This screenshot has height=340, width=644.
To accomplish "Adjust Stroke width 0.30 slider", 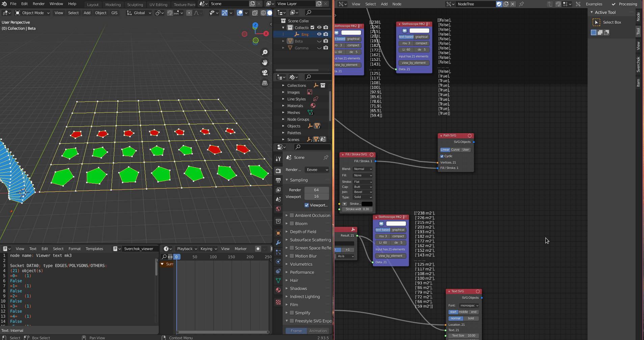I will (357, 209).
